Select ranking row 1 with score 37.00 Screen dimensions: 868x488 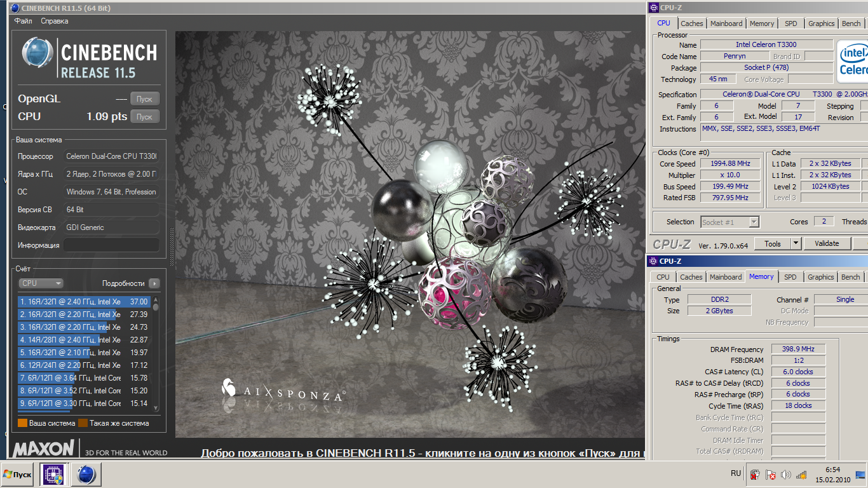84,302
